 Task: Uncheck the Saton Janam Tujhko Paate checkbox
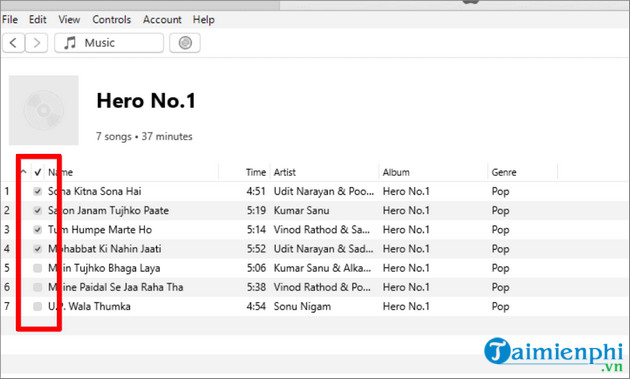pos(37,211)
